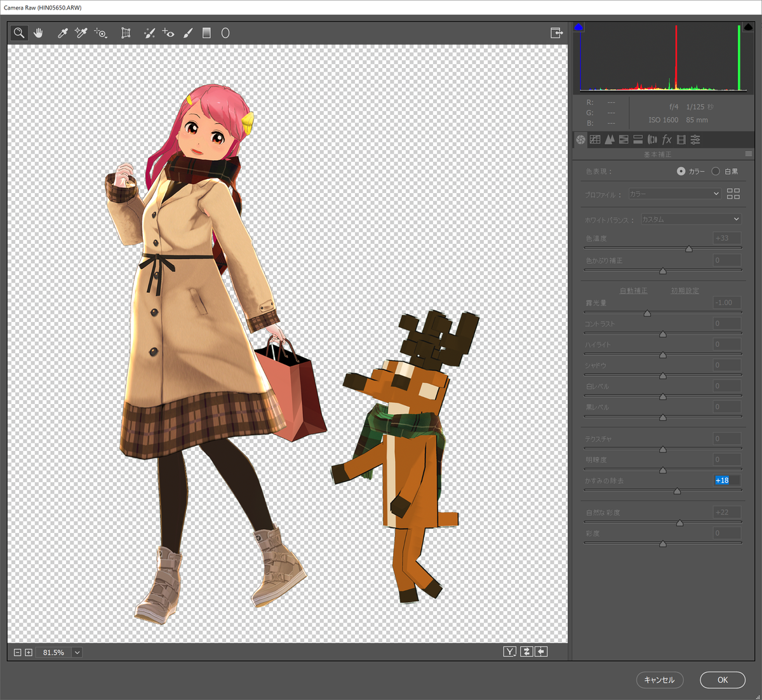The image size is (762, 700).
Task: Click the 自動補正 link
Action: [634, 291]
